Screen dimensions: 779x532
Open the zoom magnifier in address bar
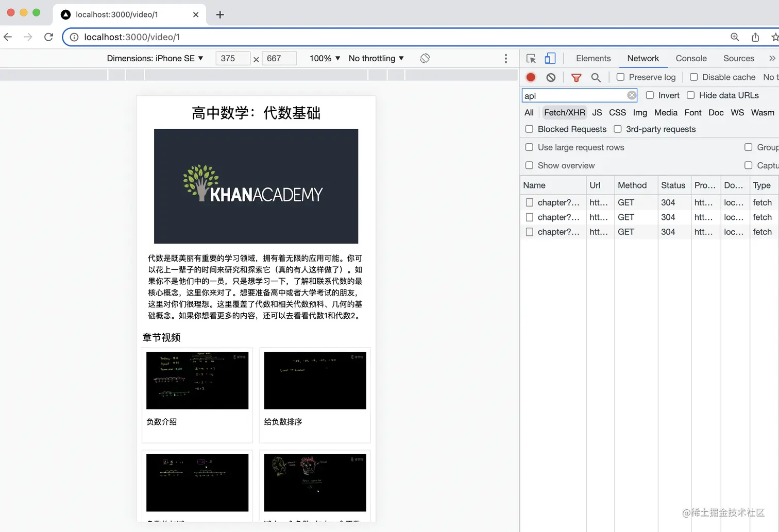click(735, 37)
